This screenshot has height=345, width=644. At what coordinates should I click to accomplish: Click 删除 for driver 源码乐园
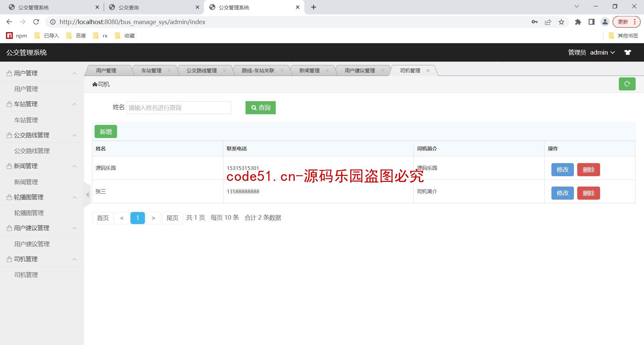coord(588,169)
